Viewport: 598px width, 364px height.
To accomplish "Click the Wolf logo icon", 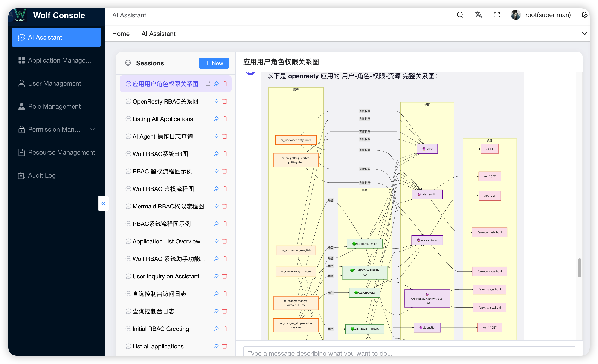I will [x=20, y=15].
